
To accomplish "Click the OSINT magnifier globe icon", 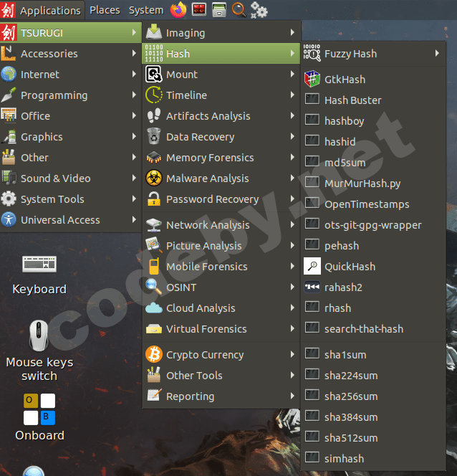I will click(x=154, y=287).
